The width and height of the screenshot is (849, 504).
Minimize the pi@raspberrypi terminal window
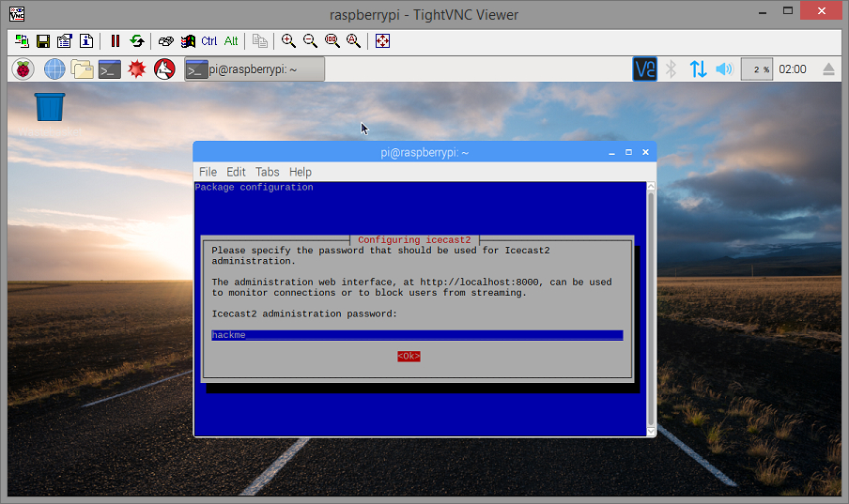pyautogui.click(x=611, y=153)
